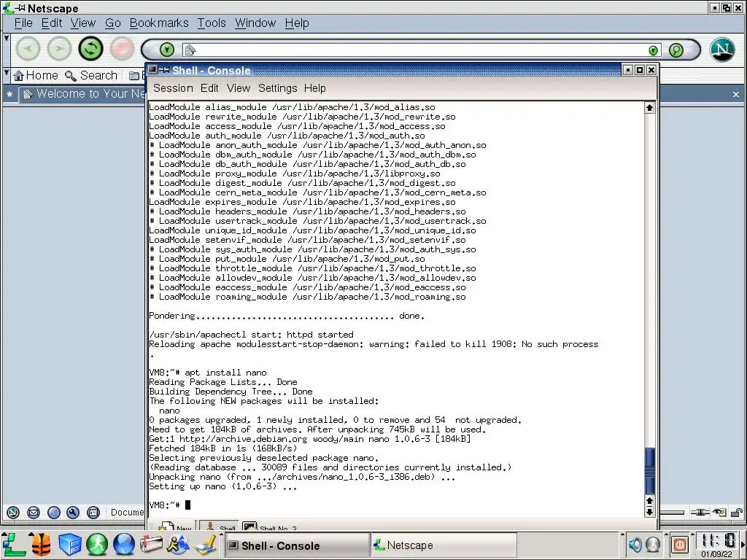Toggle the Netscape window sticky pin
Viewport: 747px width, 560px height.
pos(20,7)
